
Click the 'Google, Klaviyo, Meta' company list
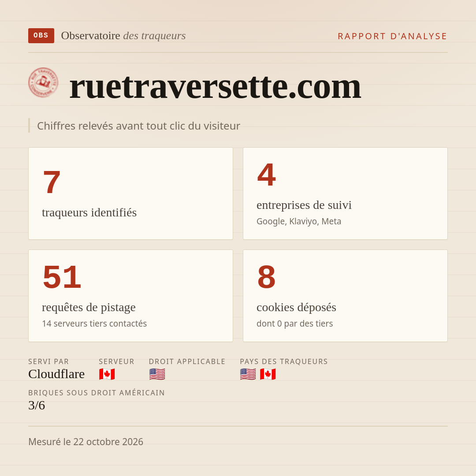pos(299,221)
